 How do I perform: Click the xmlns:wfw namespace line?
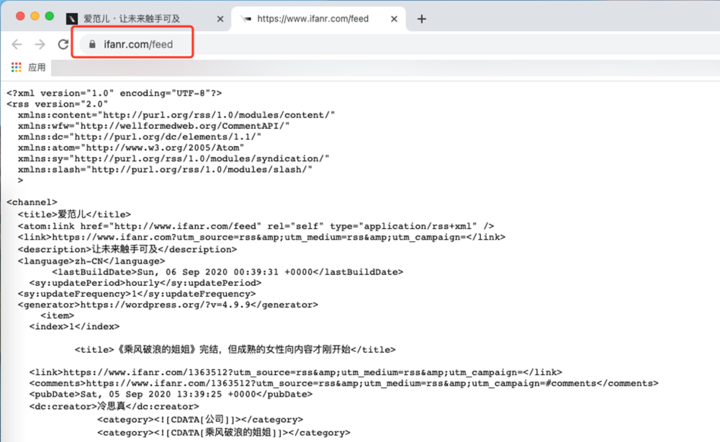154,126
